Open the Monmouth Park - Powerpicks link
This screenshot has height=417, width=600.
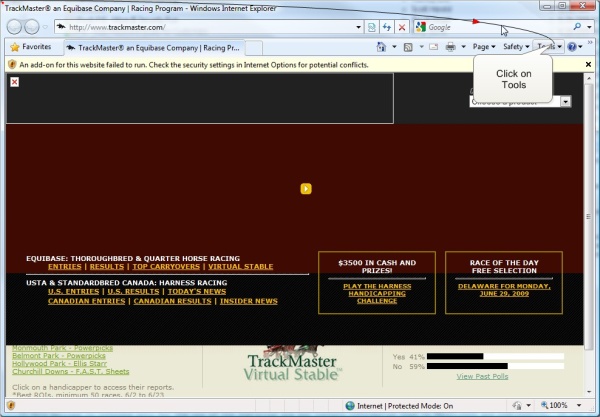[62, 348]
